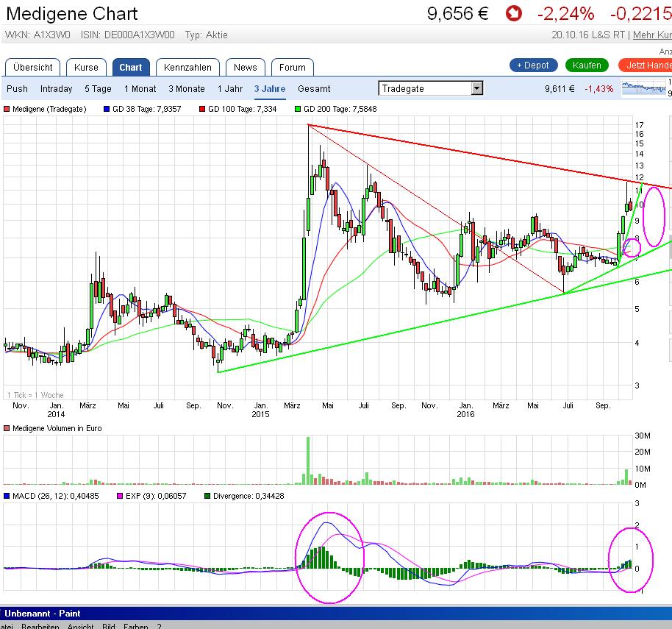The height and width of the screenshot is (629, 672).
Task: Click the Divergence: 0,34428 label
Action: tap(249, 496)
